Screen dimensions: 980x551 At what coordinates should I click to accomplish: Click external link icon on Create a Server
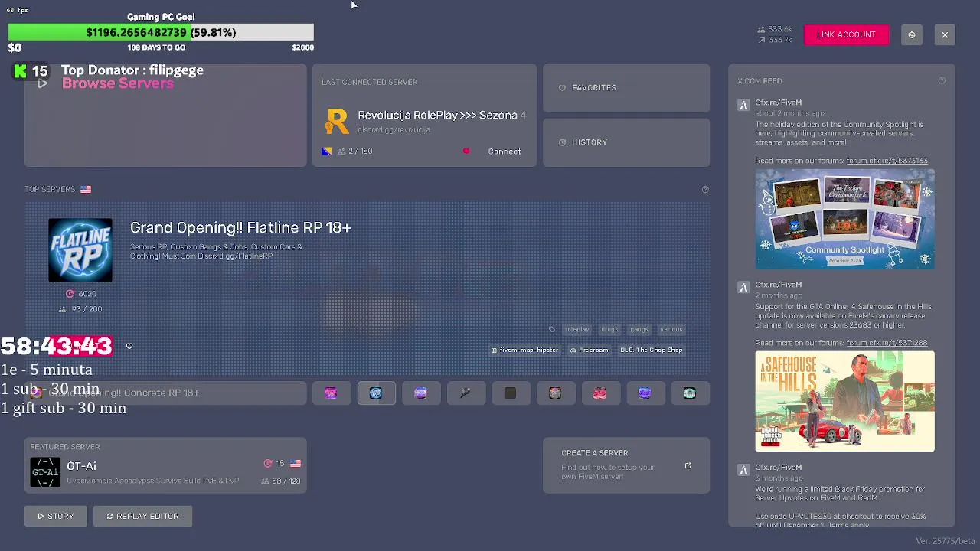pos(688,465)
